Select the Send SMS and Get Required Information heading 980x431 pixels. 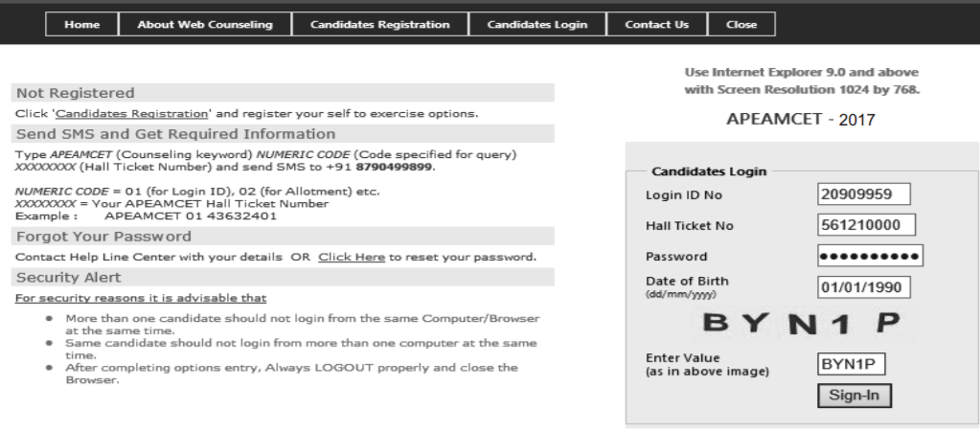point(175,134)
